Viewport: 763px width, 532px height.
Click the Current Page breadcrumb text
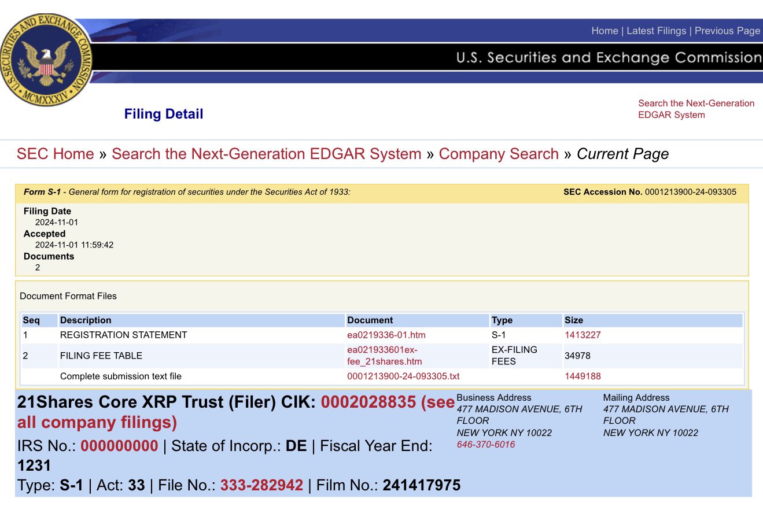coord(622,154)
